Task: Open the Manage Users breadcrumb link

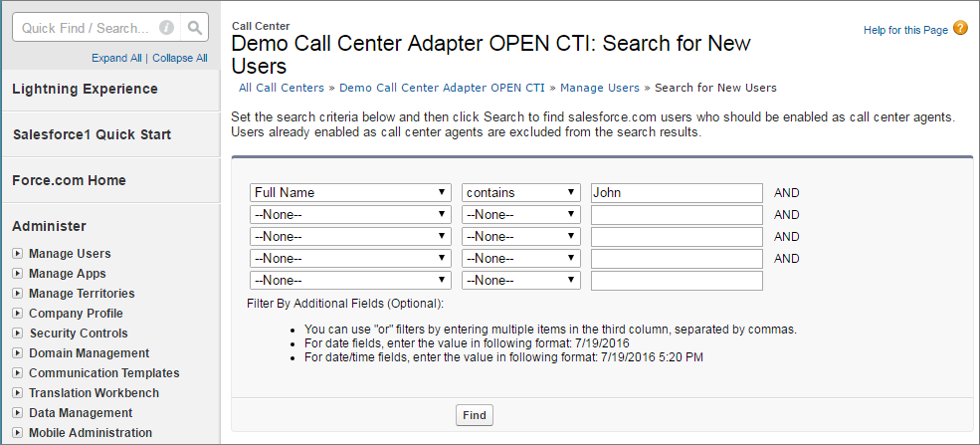Action: pyautogui.click(x=600, y=88)
